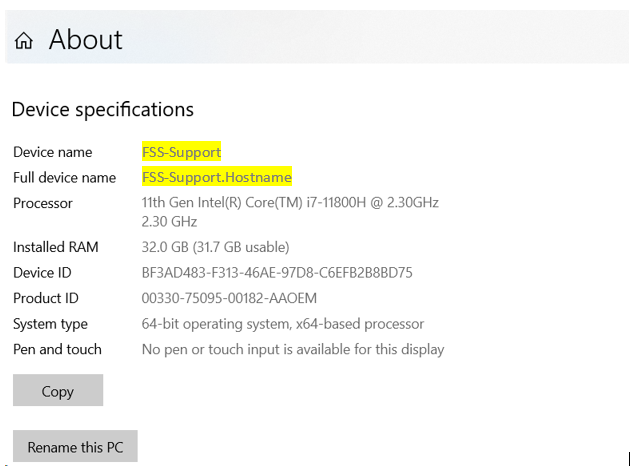The height and width of the screenshot is (474, 634).
Task: Click the Device specifications heading
Action: point(103,110)
